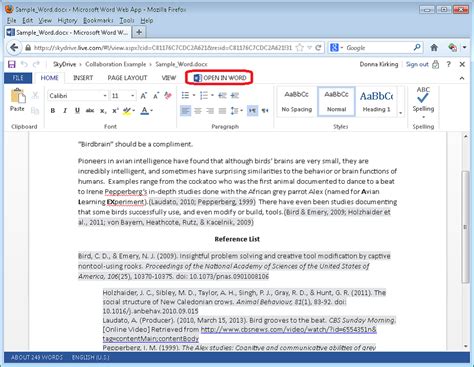Toggle Bold formatting

point(53,111)
